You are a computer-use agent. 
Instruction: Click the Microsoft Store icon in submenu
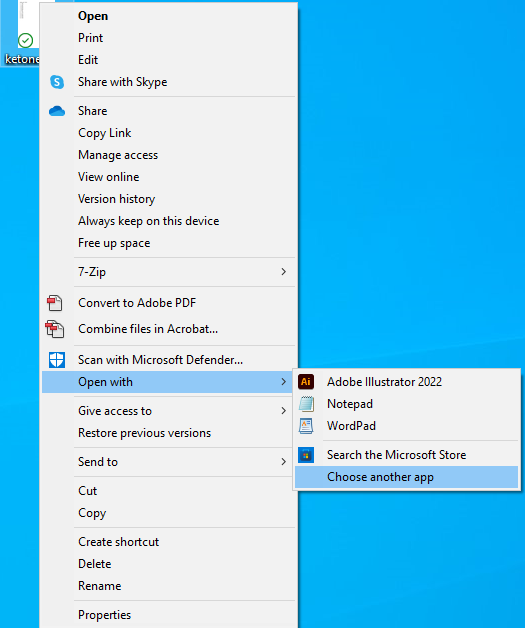click(306, 455)
